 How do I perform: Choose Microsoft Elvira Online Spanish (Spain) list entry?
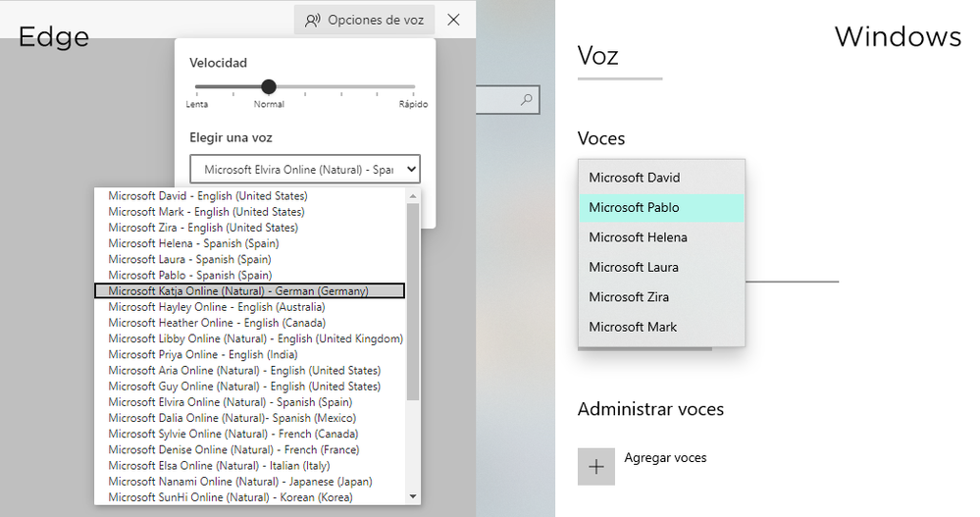point(250,402)
